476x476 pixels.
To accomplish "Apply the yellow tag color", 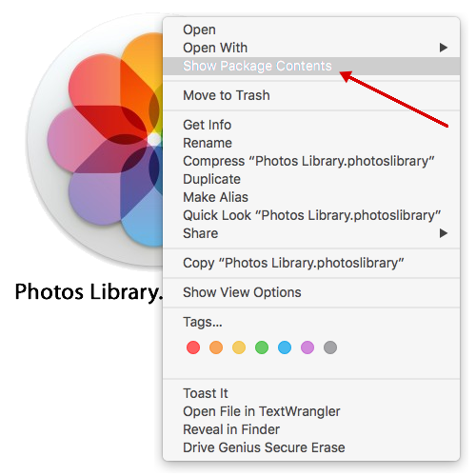I will coord(239,347).
